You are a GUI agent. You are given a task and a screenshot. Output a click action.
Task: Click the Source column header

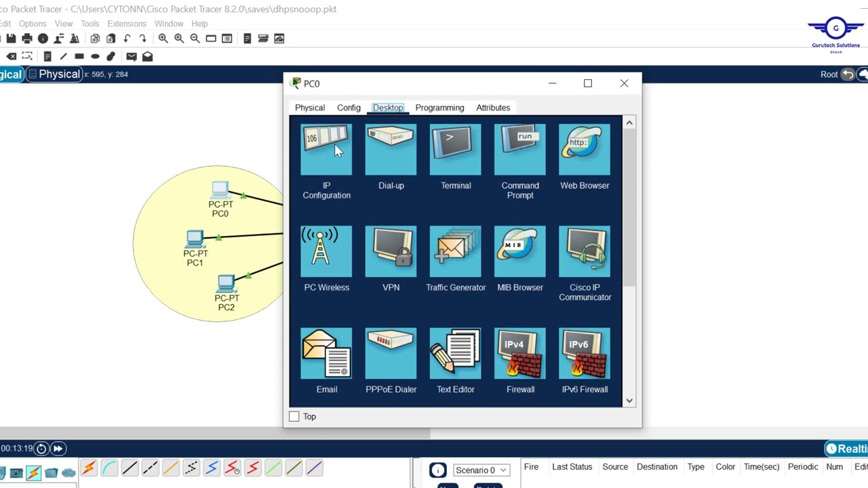coord(615,467)
